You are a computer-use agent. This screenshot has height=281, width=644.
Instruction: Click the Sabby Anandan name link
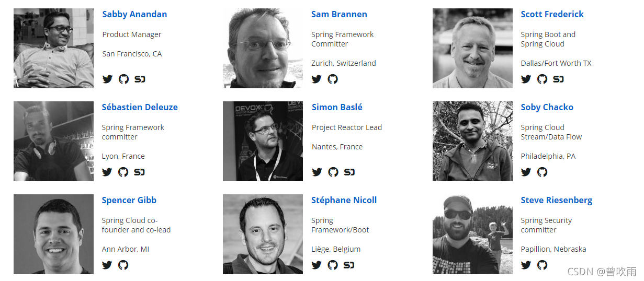pos(134,14)
